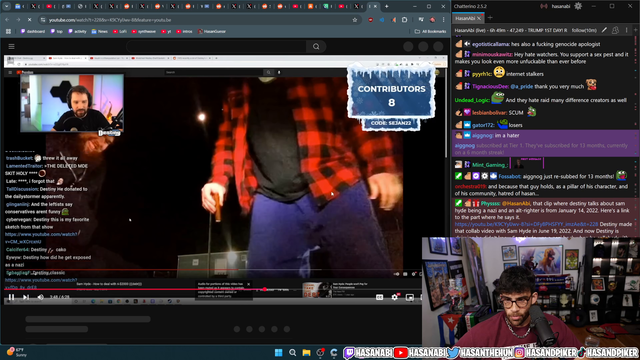Open YouTube player settings gear
Viewport: 640px width, 360px height.
(x=395, y=297)
